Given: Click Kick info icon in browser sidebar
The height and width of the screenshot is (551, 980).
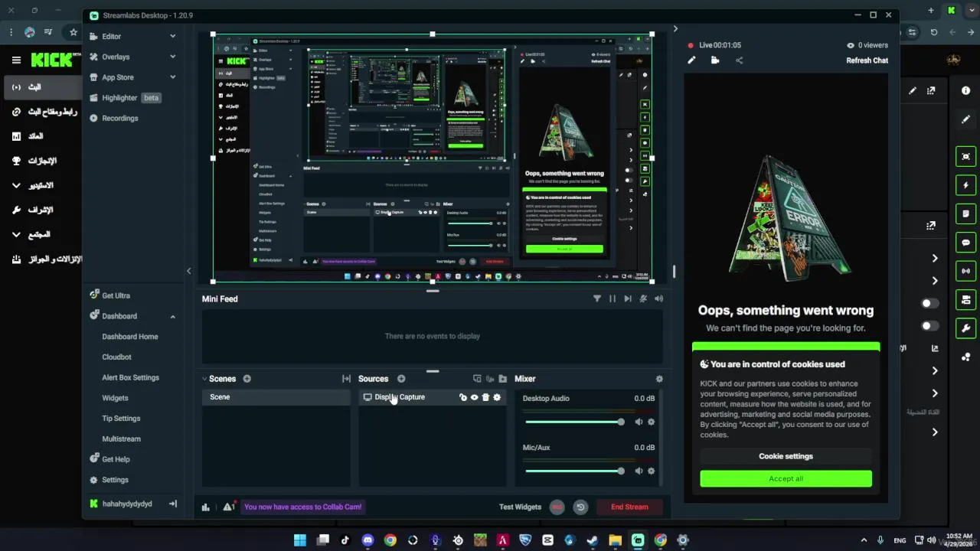Looking at the screenshot, I should click(x=965, y=90).
